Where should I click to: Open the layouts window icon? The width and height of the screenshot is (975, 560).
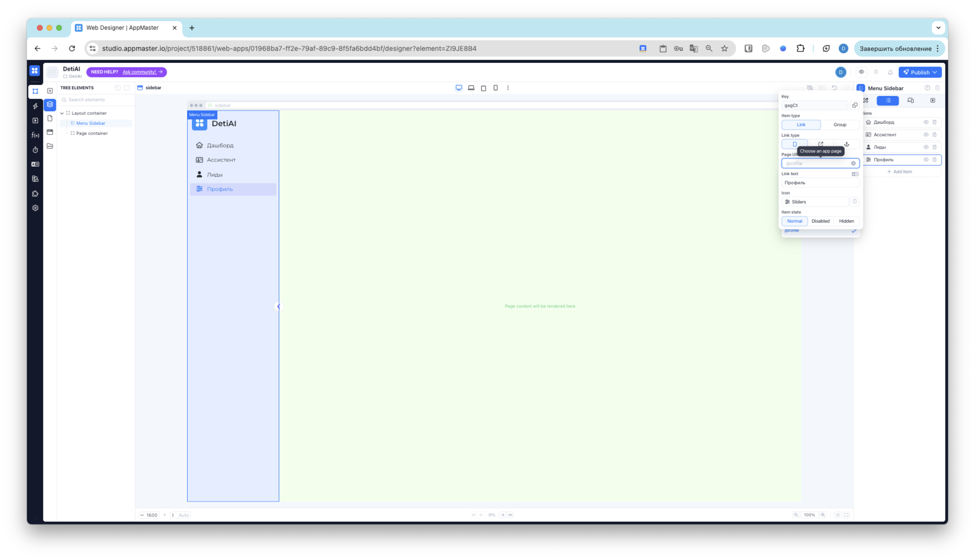pos(50,132)
